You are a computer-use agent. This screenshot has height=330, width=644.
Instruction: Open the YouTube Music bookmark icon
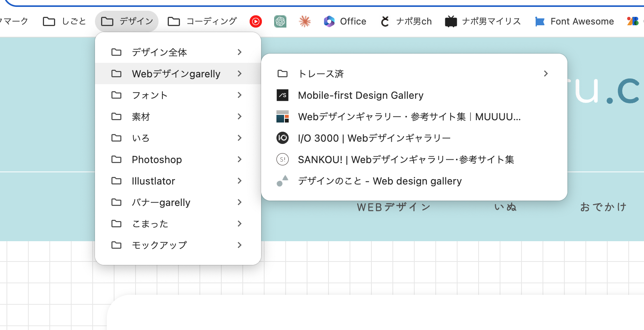(x=256, y=21)
